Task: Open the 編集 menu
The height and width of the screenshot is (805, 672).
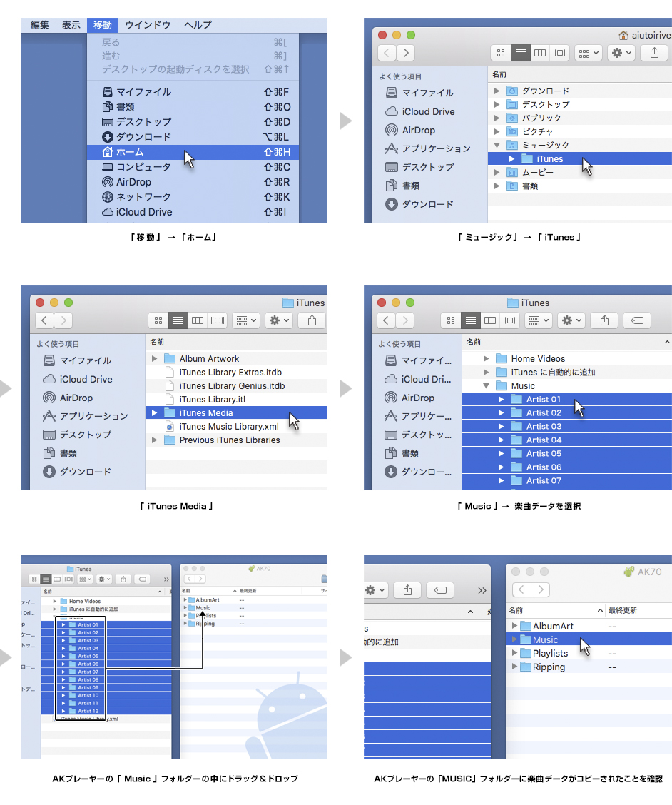Action: point(40,25)
